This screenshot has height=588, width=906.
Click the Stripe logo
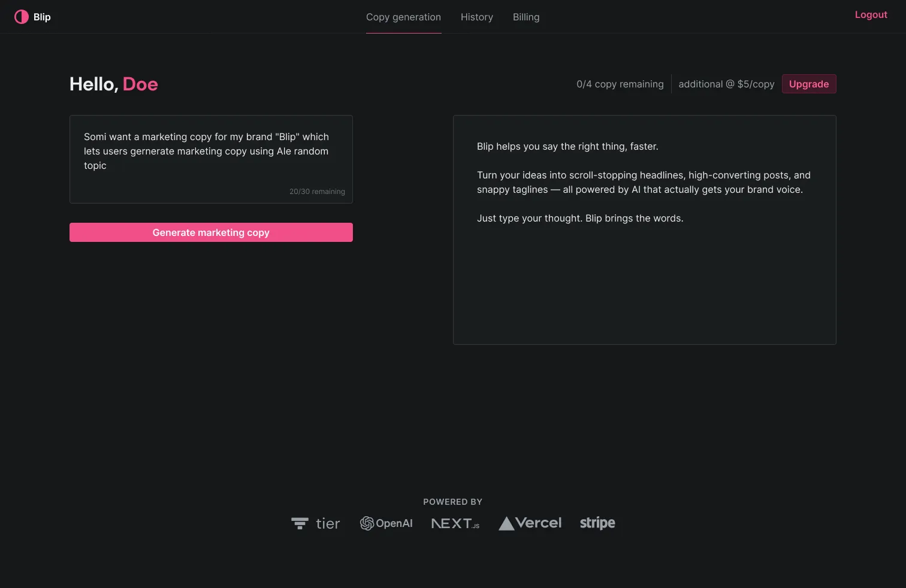(x=597, y=523)
